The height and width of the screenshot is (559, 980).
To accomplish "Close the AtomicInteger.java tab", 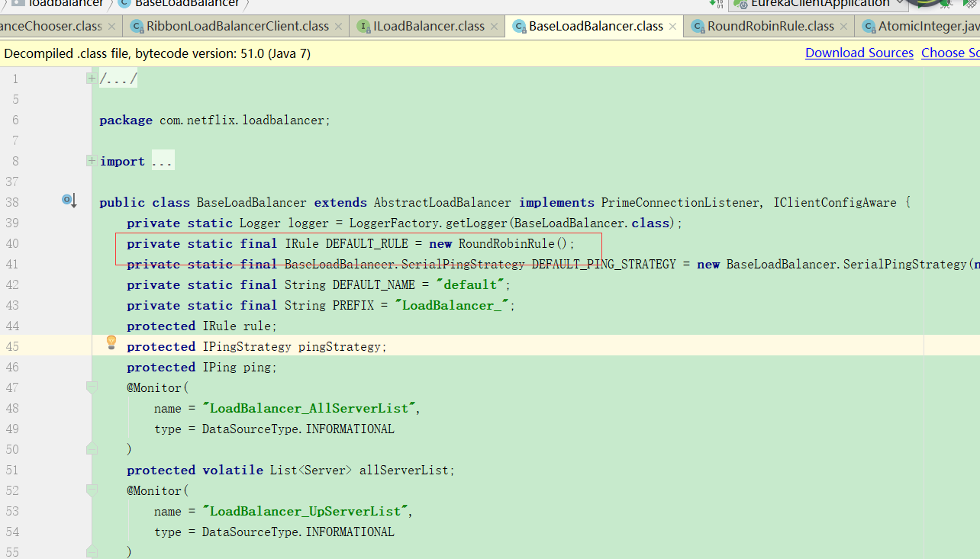I will coord(976,26).
